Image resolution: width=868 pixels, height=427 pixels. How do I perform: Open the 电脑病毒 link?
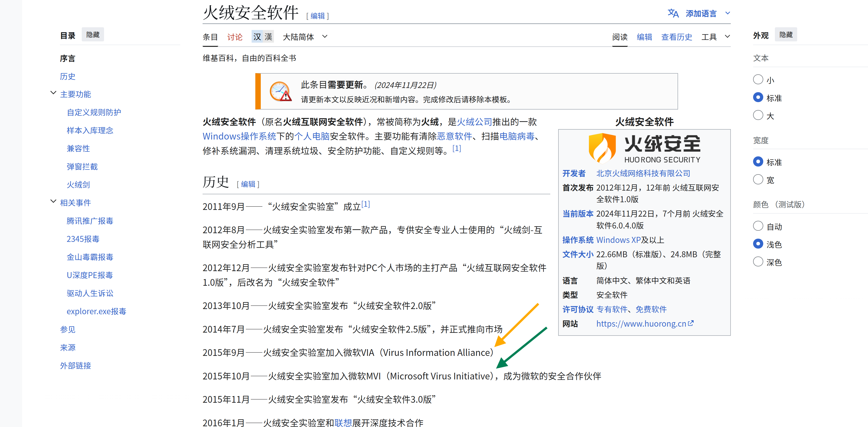517,136
